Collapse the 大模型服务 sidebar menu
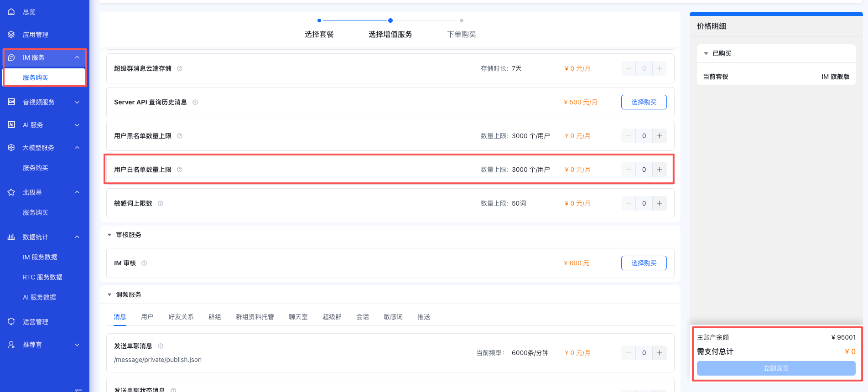The height and width of the screenshot is (392, 868). point(77,148)
